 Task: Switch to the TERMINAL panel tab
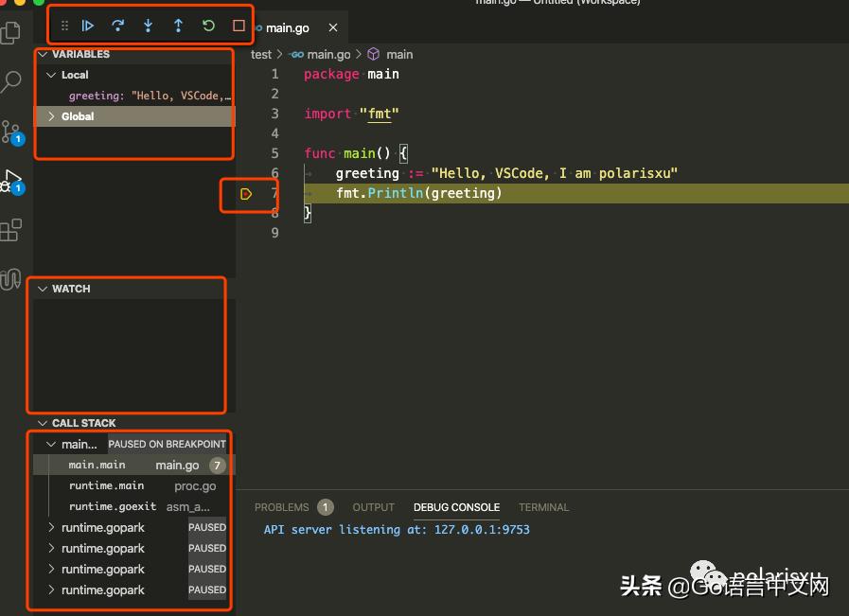pyautogui.click(x=543, y=507)
